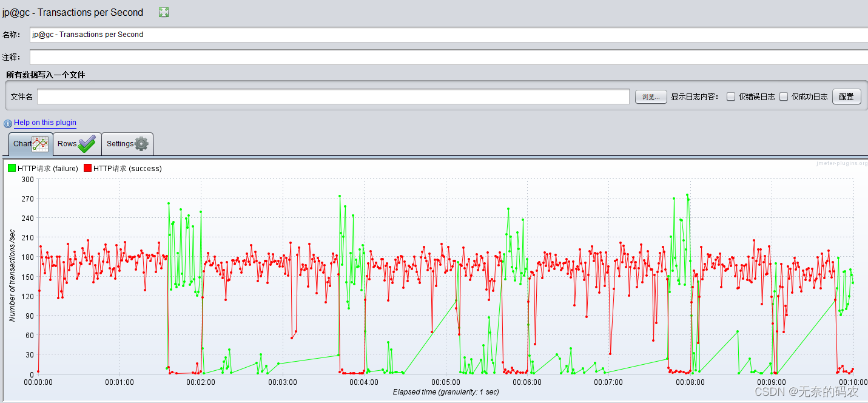The width and height of the screenshot is (868, 403).
Task: Click the 00:07:00 x-axis label
Action: [x=608, y=382]
